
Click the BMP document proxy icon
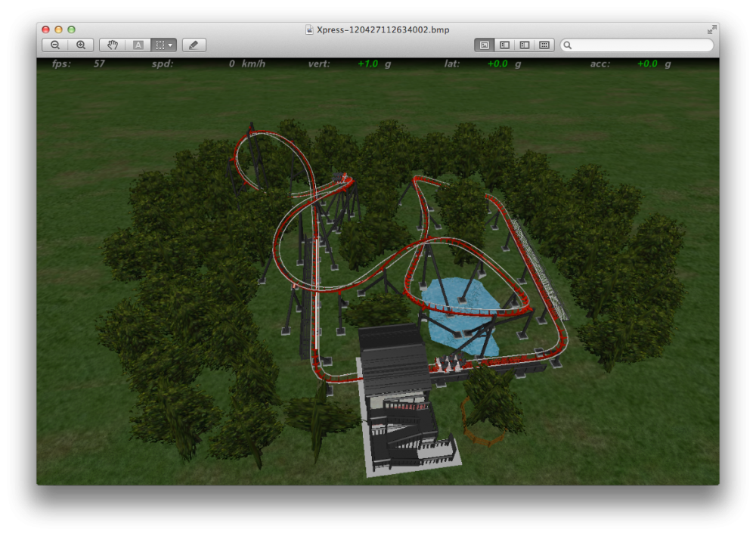pyautogui.click(x=309, y=29)
